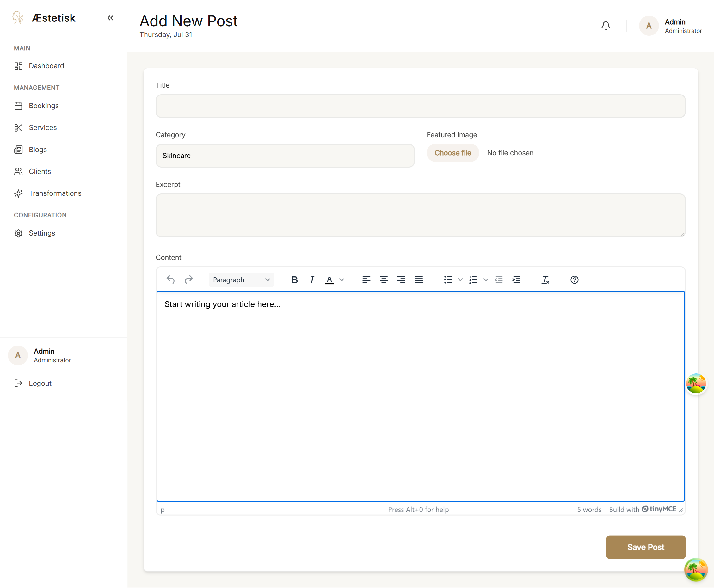The image size is (714, 588).
Task: Navigate to Transformations in the sidebar
Action: point(55,193)
